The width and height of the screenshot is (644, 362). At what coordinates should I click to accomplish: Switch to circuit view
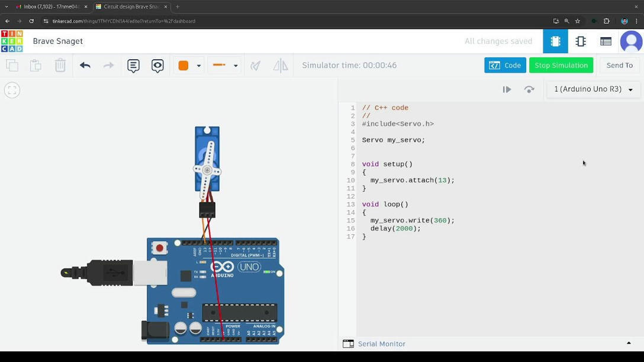pyautogui.click(x=555, y=41)
